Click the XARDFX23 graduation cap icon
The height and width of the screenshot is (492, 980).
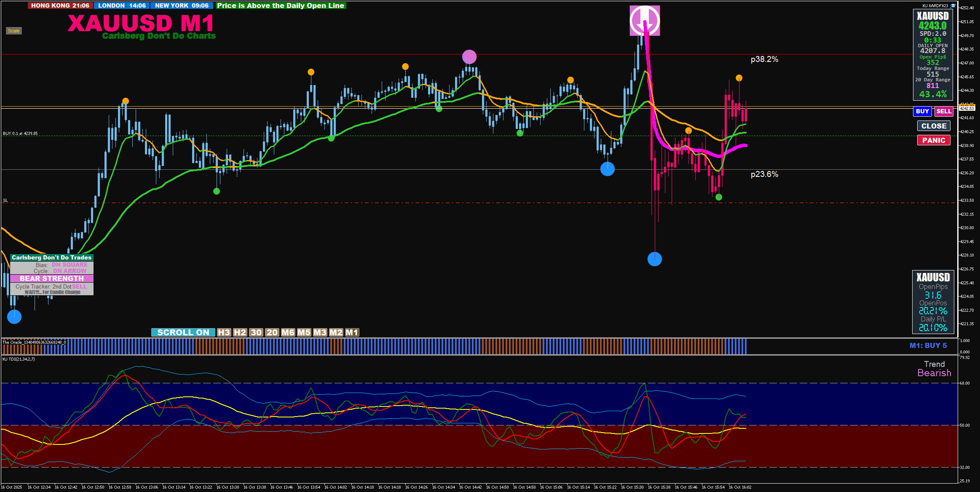[x=953, y=5]
